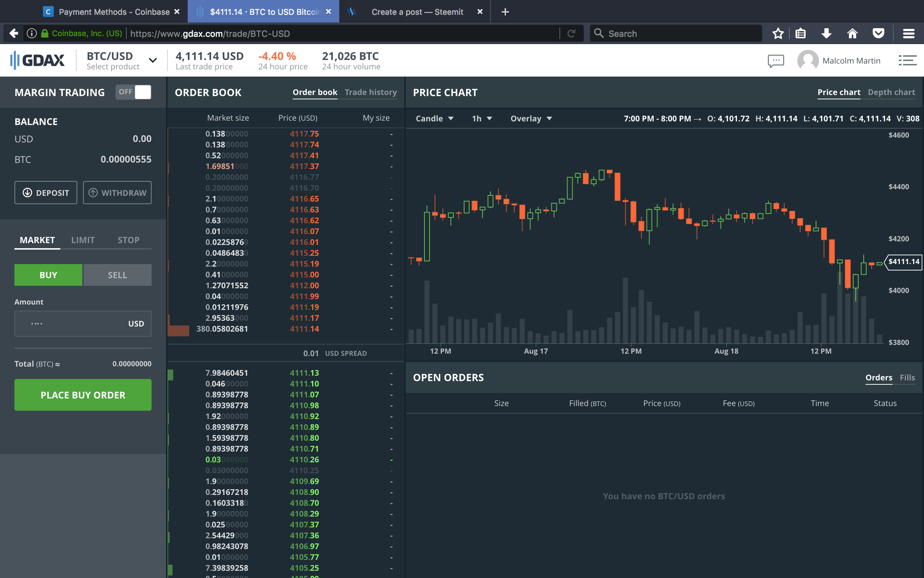Click the Malcolm Martin account name

coord(851,61)
